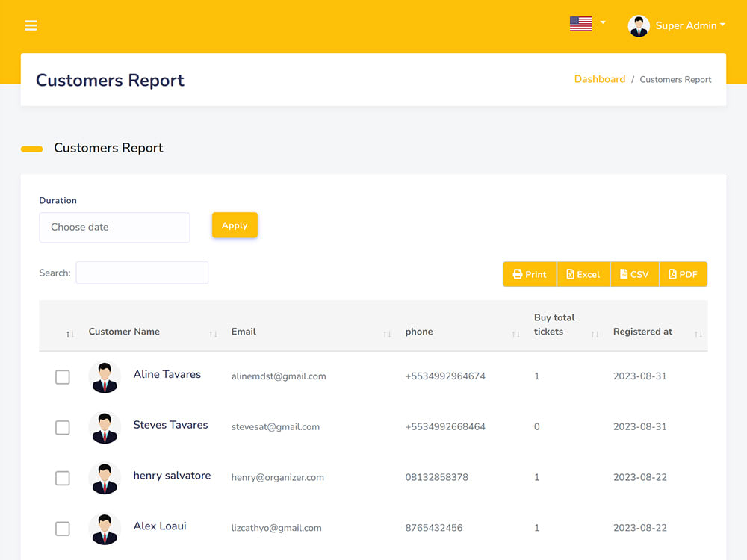Viewport: 747px width, 560px height.
Task: Sort by Customer Name column
Action: pyautogui.click(x=213, y=335)
